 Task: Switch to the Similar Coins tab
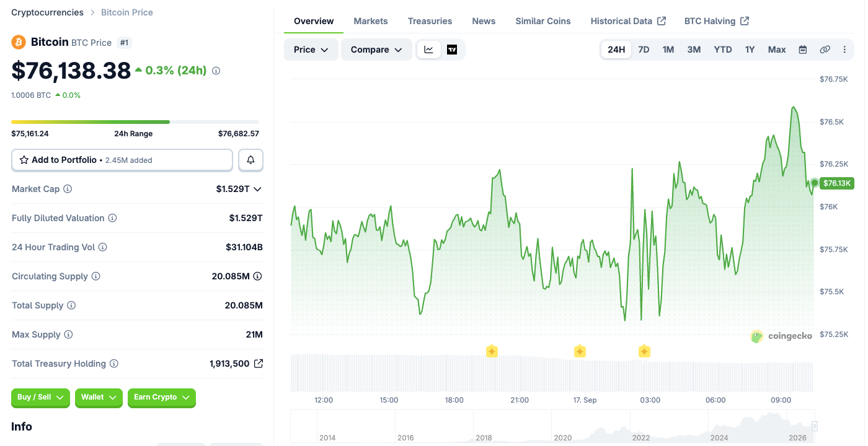[x=543, y=21]
